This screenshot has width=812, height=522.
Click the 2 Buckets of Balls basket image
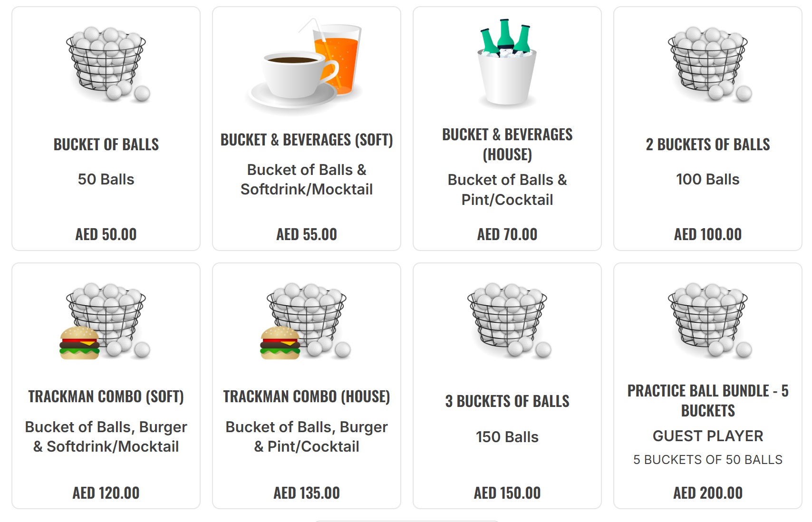tap(708, 63)
